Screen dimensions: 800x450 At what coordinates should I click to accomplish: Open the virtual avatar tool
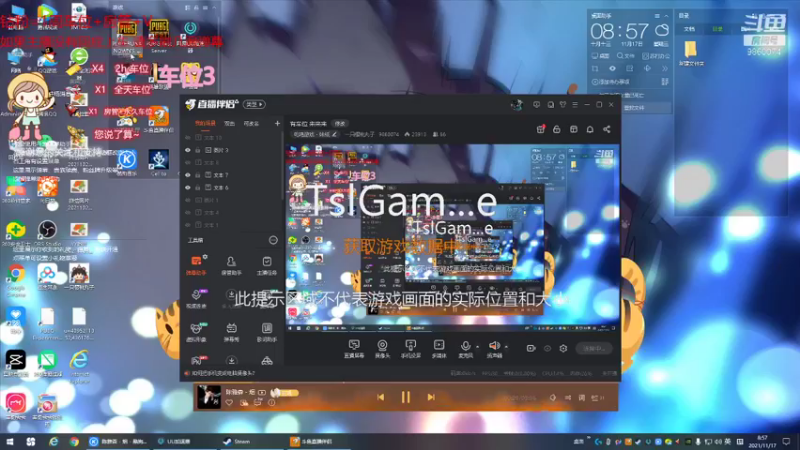click(x=196, y=332)
